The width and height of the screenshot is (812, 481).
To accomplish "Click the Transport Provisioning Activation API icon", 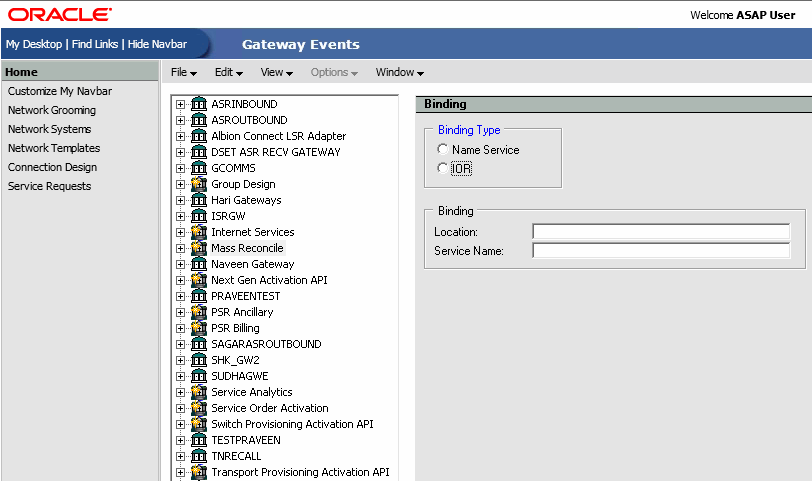I will point(199,472).
